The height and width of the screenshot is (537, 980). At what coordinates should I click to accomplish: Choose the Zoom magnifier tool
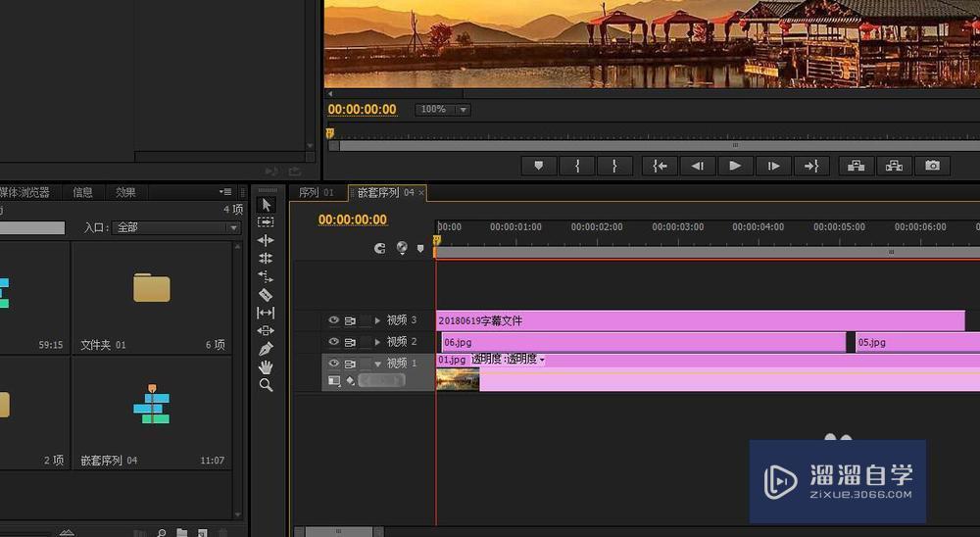266,386
